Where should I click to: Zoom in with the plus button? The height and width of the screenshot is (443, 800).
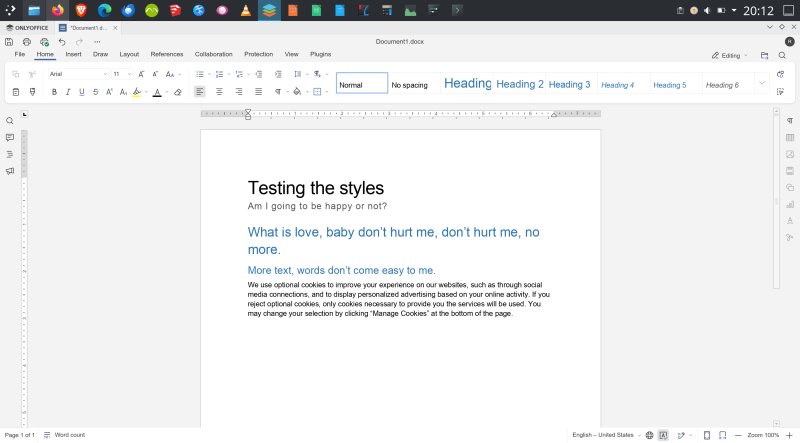[789, 435]
